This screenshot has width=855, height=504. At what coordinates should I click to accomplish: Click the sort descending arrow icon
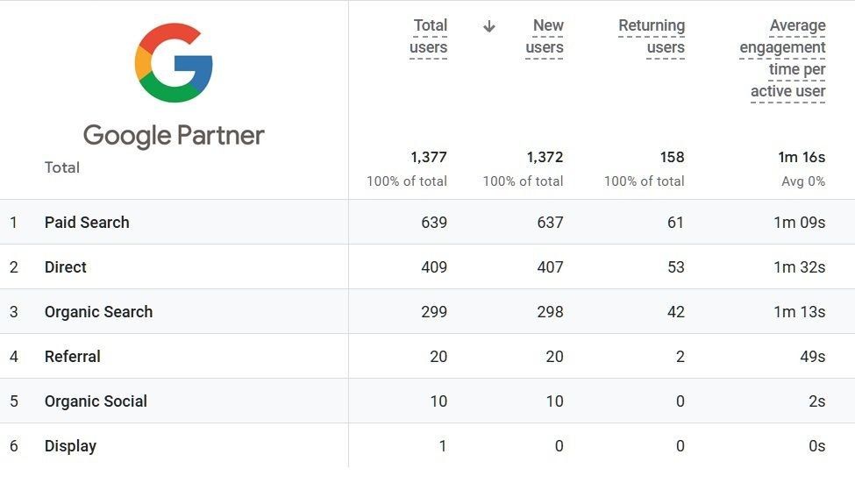[489, 26]
